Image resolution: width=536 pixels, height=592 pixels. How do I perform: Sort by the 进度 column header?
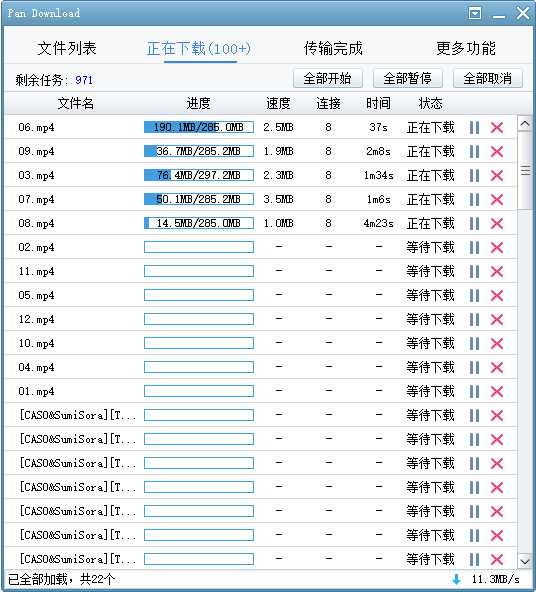click(199, 103)
